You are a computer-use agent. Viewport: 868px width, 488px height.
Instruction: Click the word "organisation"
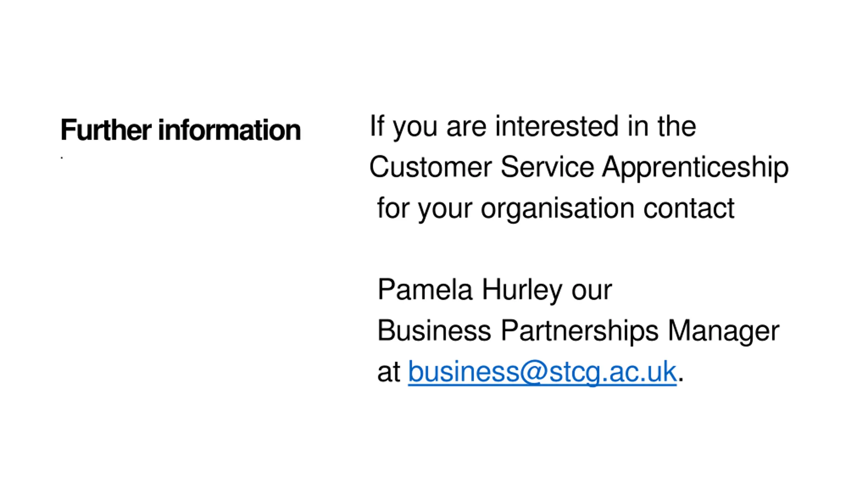coord(557,208)
